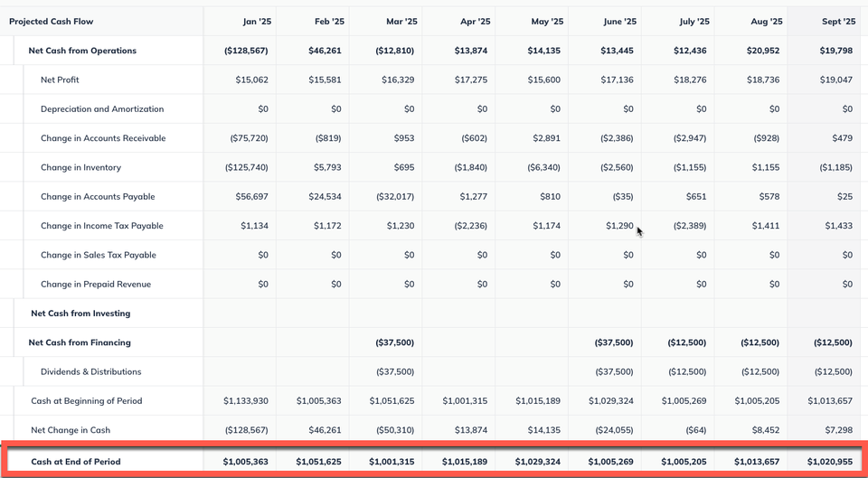Click the Apr Income Tax Payable change ($2,236)
This screenshot has width=868, height=478.
[x=471, y=226]
